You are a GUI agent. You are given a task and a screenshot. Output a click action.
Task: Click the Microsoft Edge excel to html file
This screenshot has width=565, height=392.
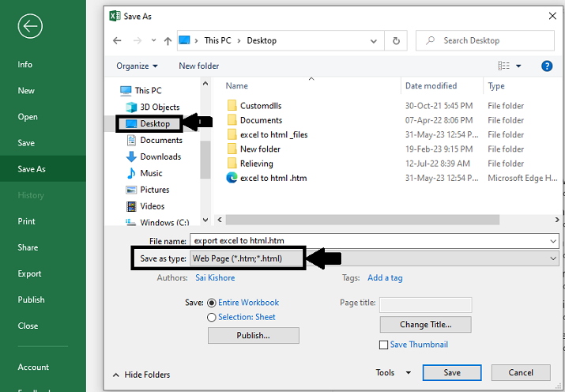[273, 178]
